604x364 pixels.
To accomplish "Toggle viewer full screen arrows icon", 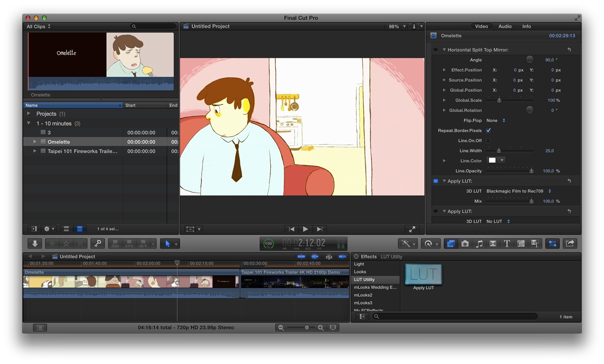I will (412, 229).
